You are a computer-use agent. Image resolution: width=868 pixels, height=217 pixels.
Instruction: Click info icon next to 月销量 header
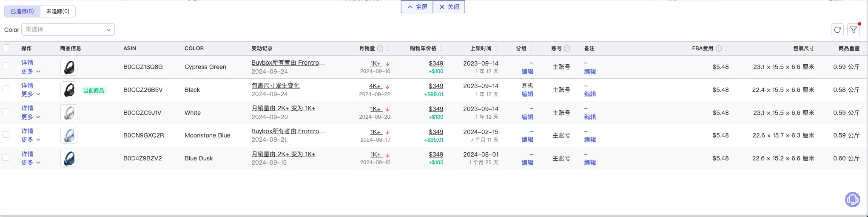(380, 49)
